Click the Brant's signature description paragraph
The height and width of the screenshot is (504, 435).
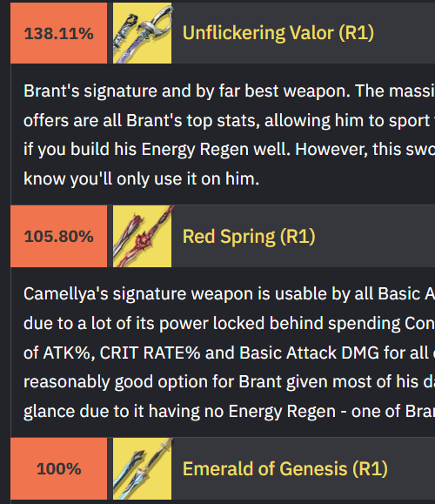tap(229, 135)
